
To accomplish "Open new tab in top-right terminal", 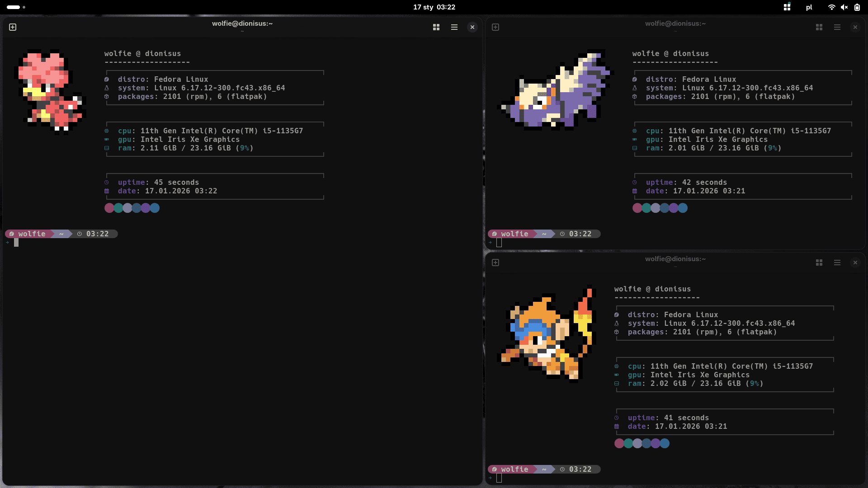I will tap(495, 27).
